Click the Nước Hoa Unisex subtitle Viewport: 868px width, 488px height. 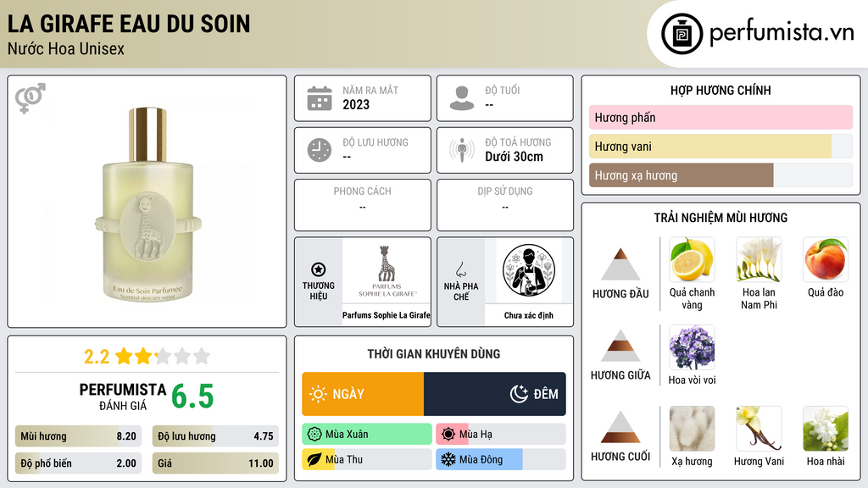point(66,48)
